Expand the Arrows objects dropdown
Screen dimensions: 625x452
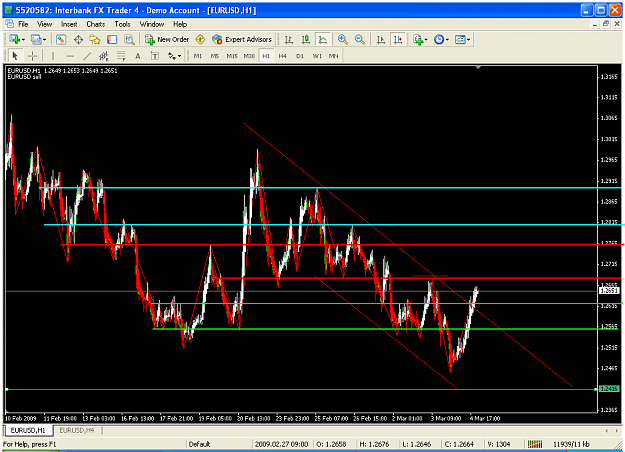tap(179, 56)
